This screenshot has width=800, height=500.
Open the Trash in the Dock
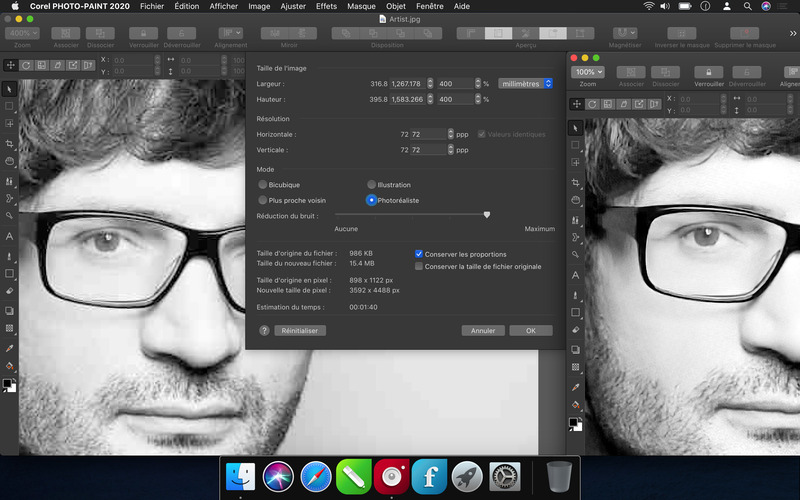[559, 477]
